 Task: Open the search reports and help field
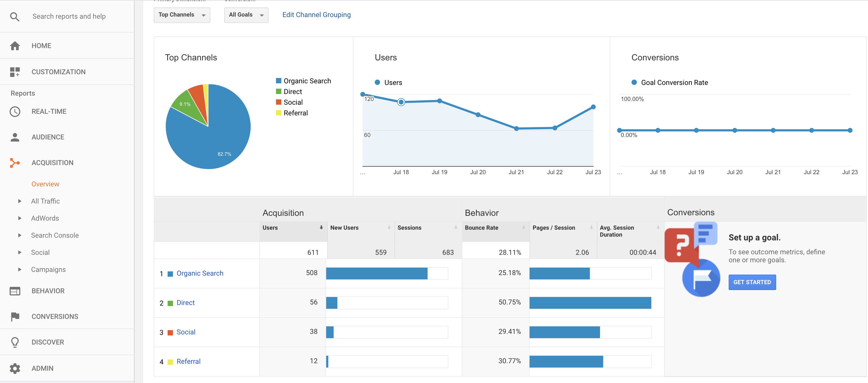tap(69, 16)
